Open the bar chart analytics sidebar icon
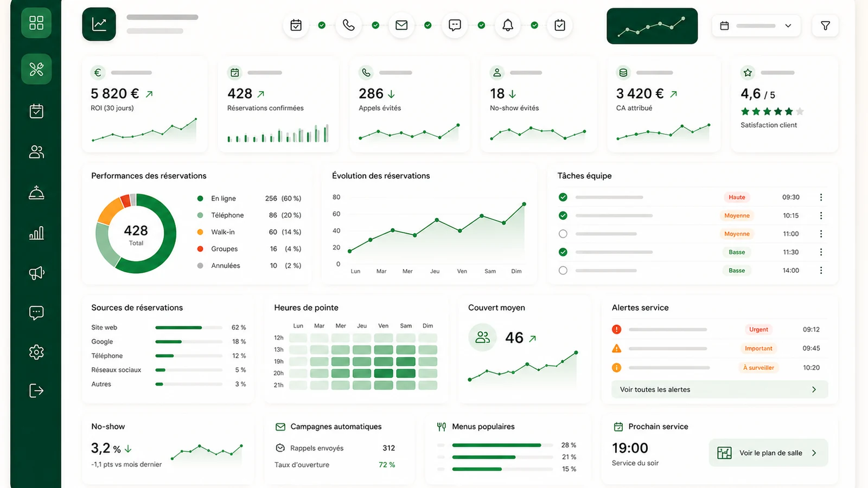The image size is (868, 488). (x=36, y=233)
